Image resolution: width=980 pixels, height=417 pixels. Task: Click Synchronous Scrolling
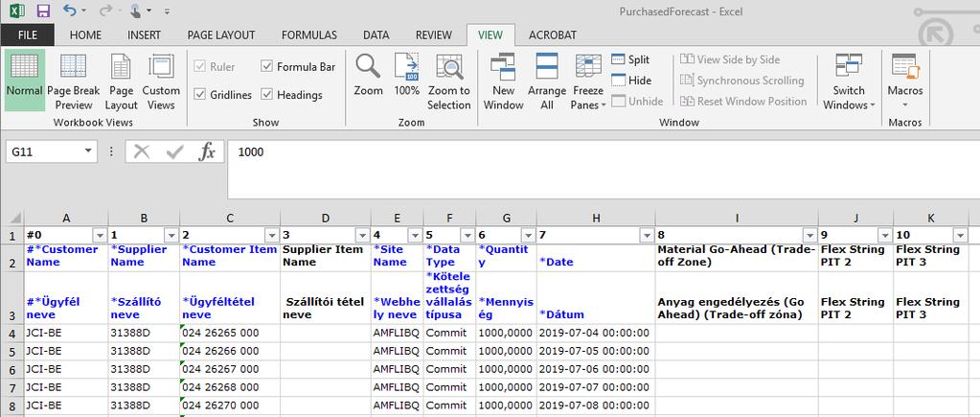point(741,80)
